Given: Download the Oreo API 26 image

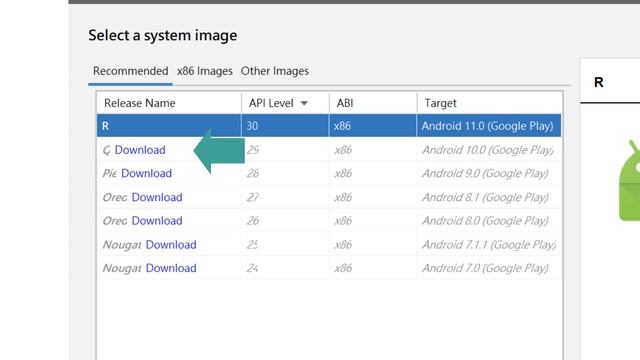Looking at the screenshot, I should coord(157,221).
